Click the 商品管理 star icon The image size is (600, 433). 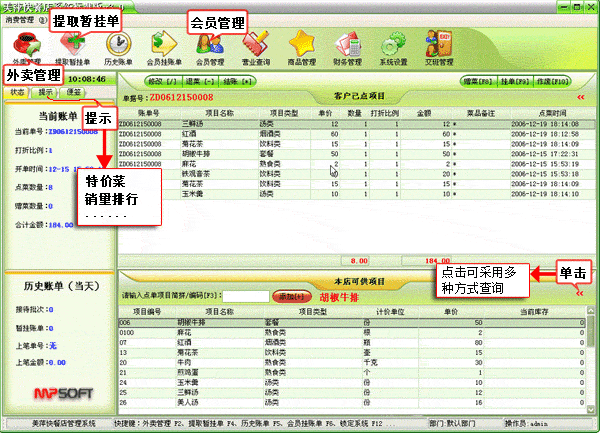point(301,46)
